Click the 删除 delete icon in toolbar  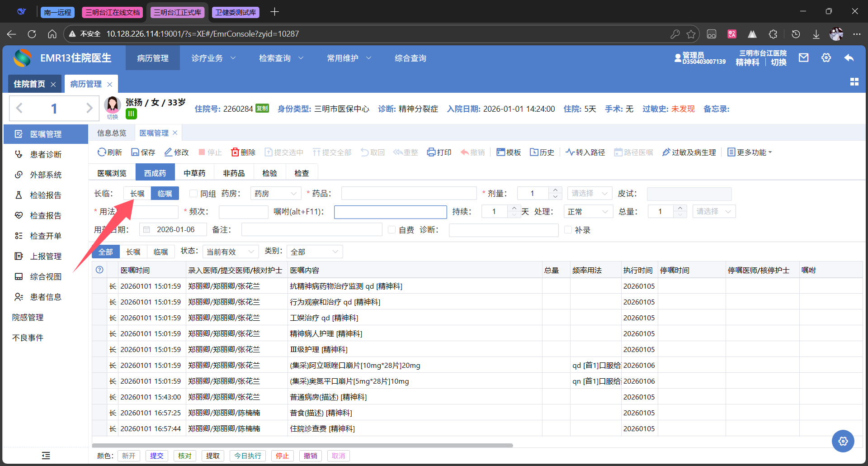tap(235, 152)
